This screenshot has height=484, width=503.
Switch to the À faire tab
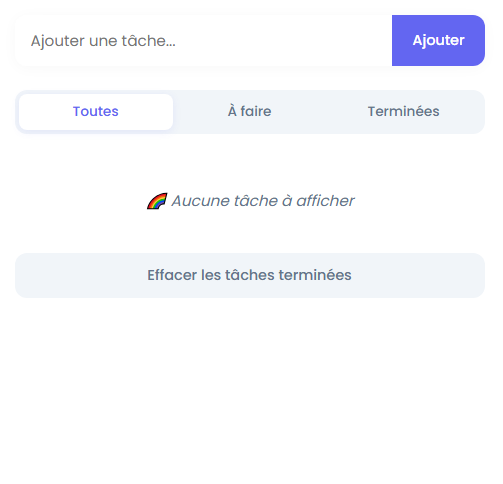(250, 112)
